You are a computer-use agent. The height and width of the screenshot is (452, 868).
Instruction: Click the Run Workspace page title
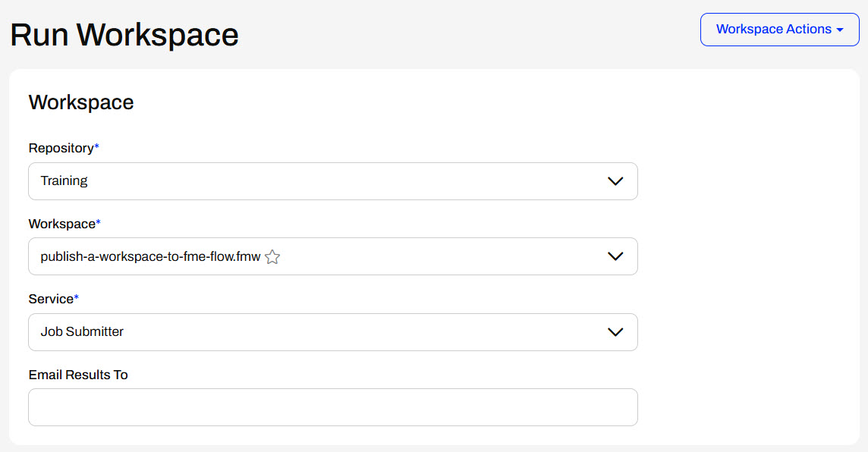(124, 35)
